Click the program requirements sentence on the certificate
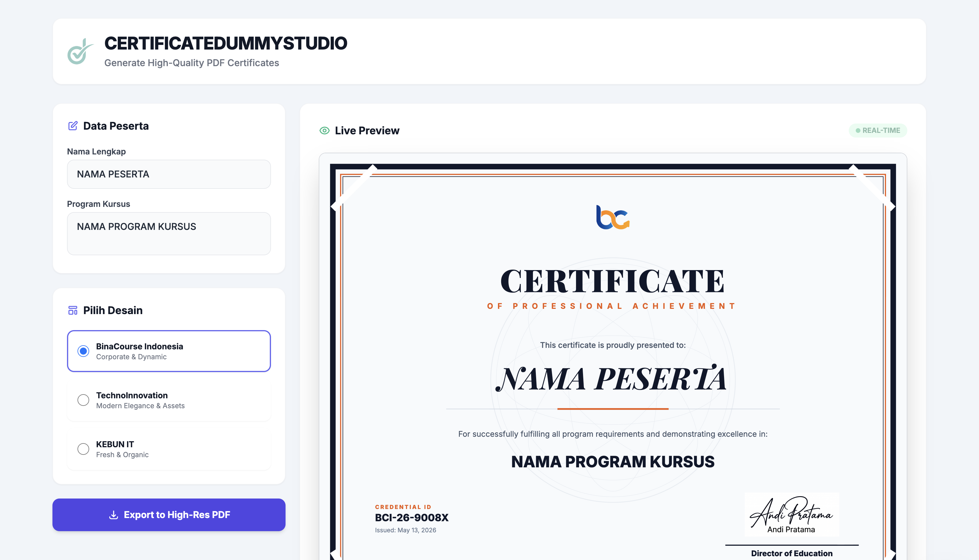 (612, 434)
